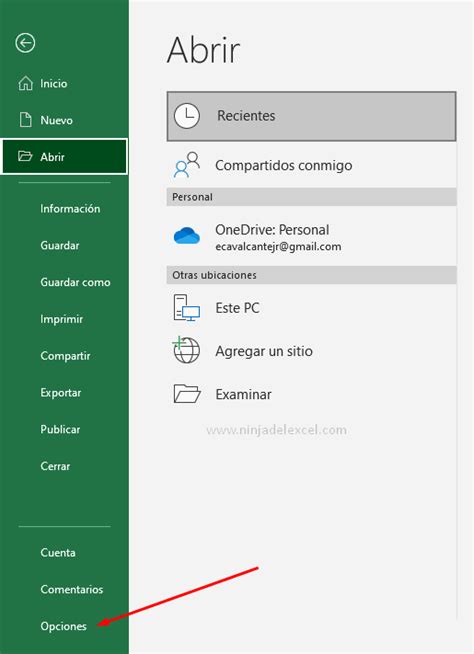Open Opciones at the sidebar bottom
This screenshot has width=474, height=654.
(x=63, y=626)
